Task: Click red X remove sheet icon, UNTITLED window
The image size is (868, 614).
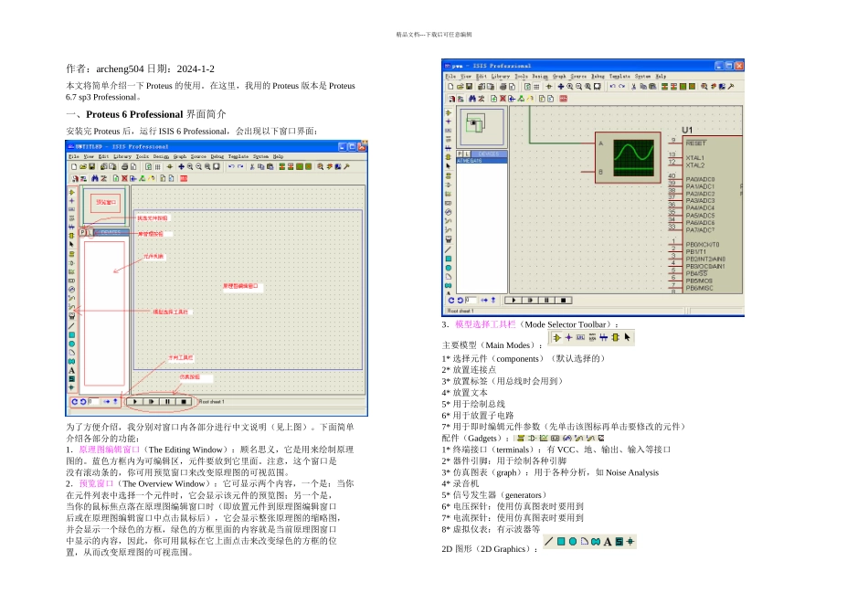Action: pos(124,178)
